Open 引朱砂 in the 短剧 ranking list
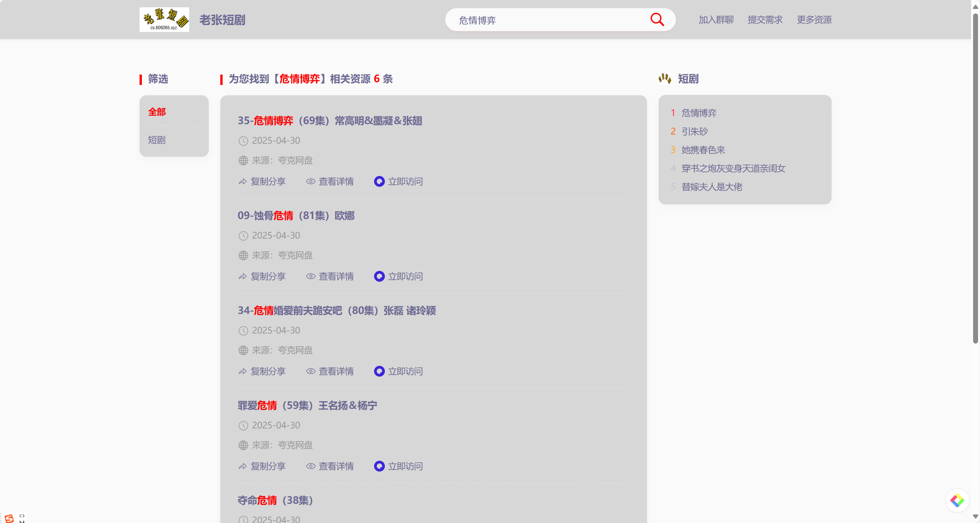The width and height of the screenshot is (980, 523). (694, 131)
